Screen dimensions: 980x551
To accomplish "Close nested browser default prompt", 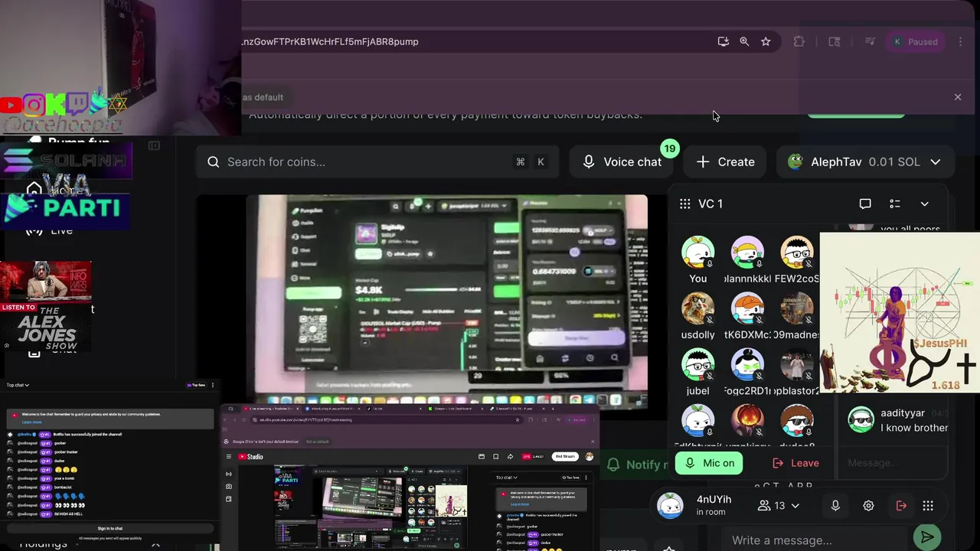I will [592, 442].
